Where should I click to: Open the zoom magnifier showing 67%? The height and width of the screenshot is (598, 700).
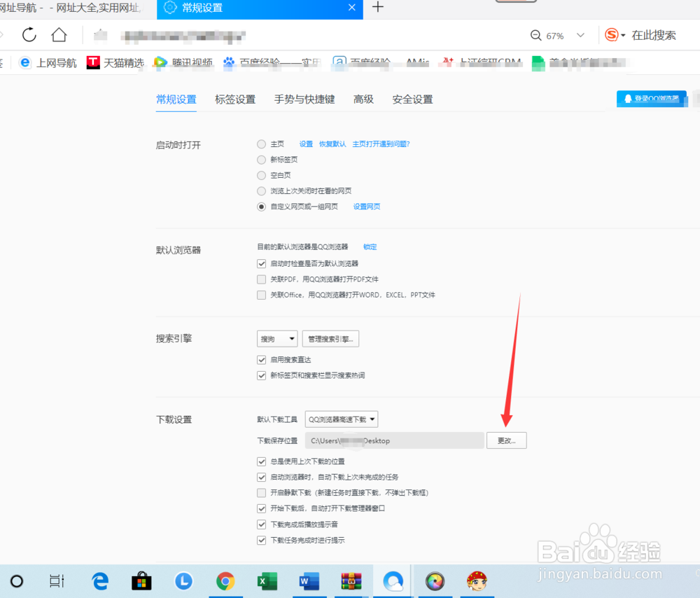click(535, 35)
